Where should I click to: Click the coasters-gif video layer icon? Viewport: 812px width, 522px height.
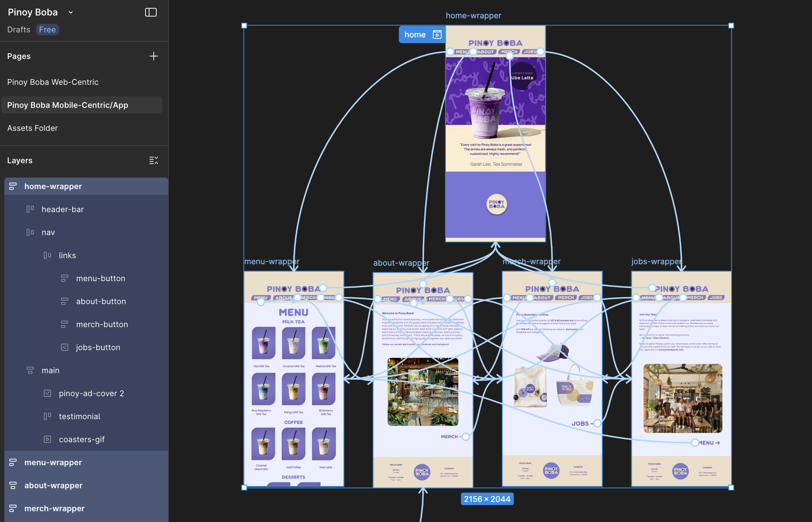(x=47, y=439)
